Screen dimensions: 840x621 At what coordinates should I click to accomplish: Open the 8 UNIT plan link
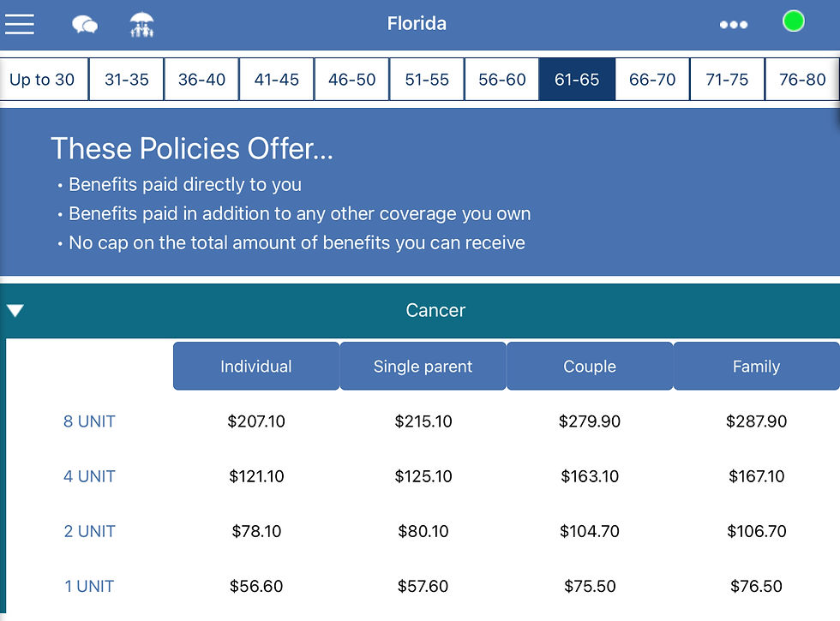tap(89, 421)
